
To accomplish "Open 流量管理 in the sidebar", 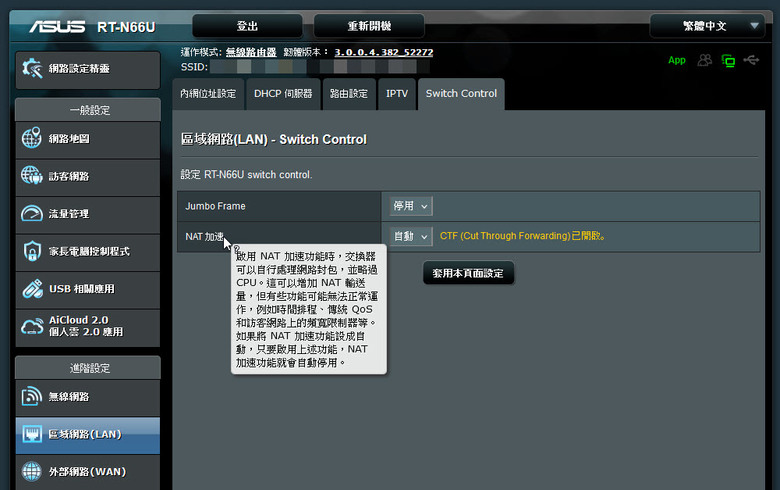I will (88, 214).
